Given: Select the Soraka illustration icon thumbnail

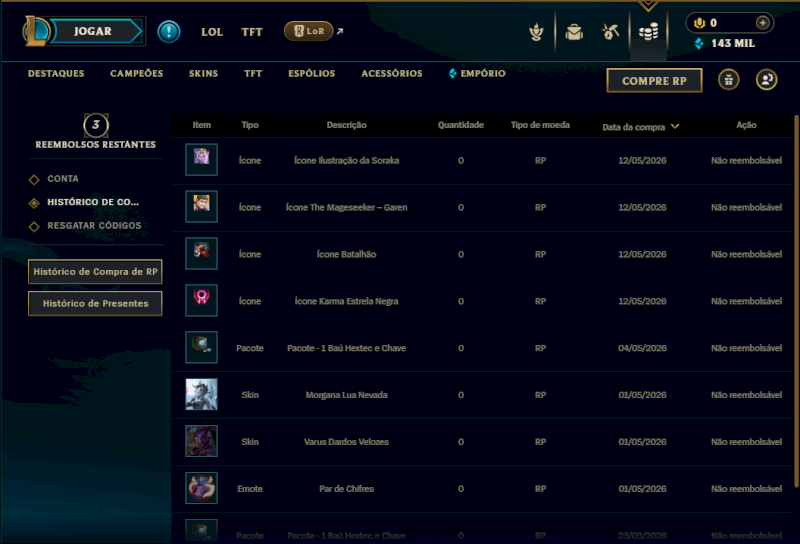Looking at the screenshot, I should click(x=202, y=160).
